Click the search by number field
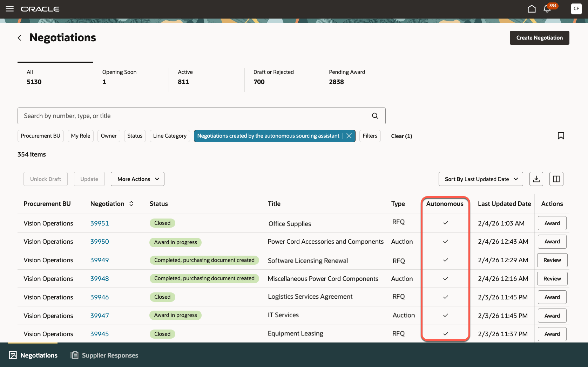 click(175, 116)
